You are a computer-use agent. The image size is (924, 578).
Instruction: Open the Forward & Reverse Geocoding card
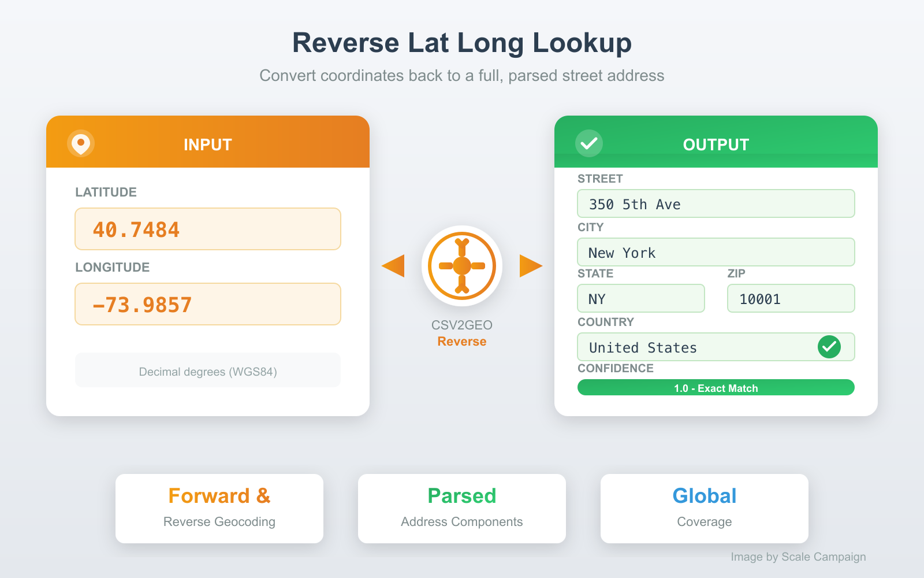click(x=219, y=509)
